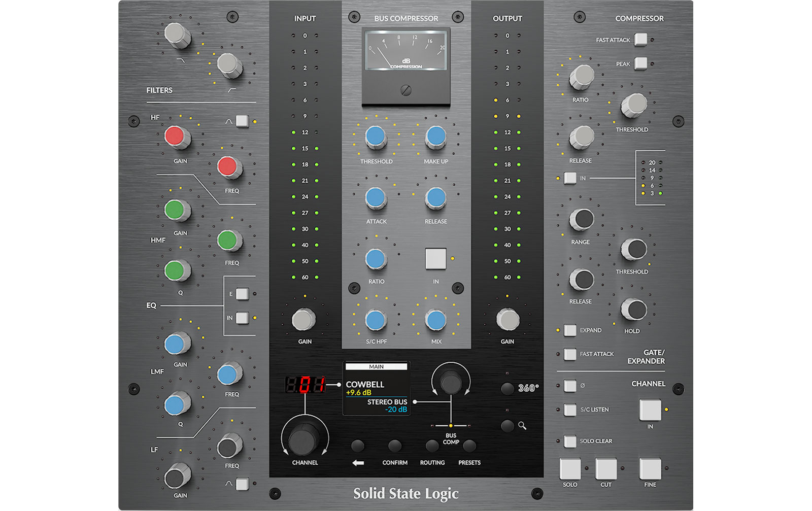Click the bus comp selector encoder
Viewport: 812px width, 511px height.
tap(451, 382)
